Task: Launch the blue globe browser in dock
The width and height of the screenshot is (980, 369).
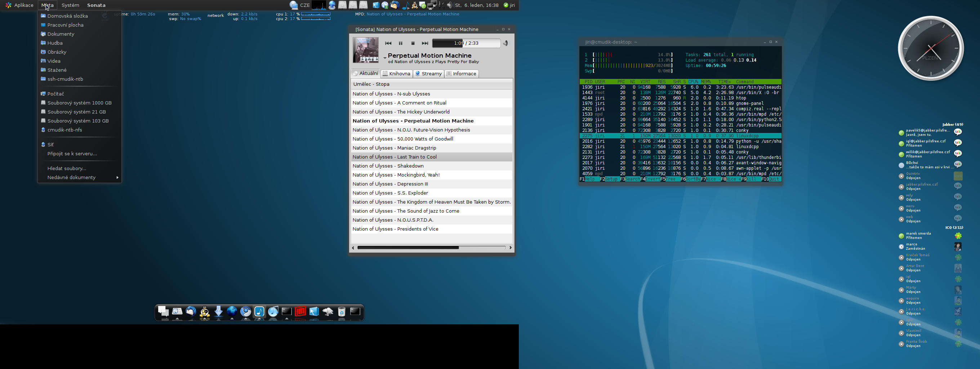Action: click(232, 312)
